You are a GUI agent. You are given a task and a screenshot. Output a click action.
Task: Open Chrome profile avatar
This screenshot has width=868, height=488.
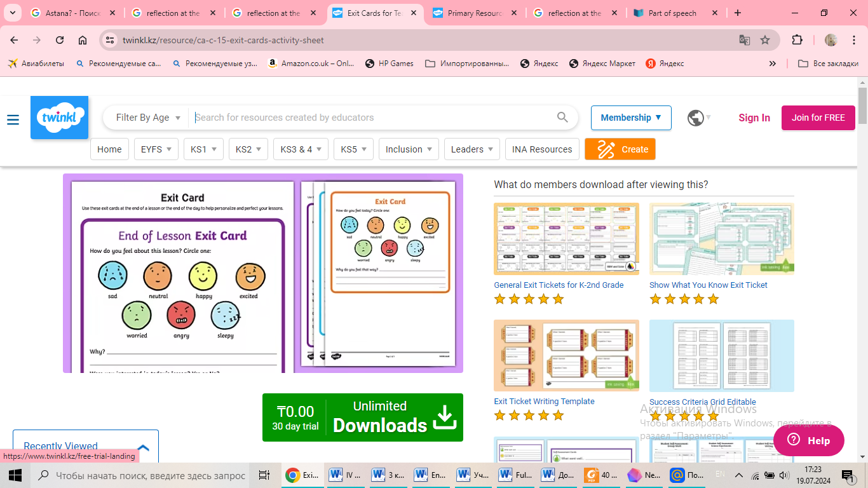(831, 40)
